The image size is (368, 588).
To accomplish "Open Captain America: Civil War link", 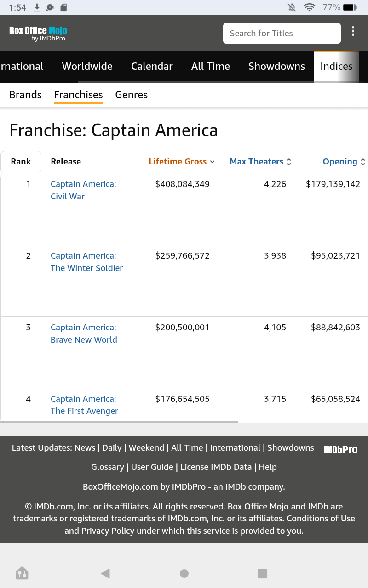I will point(83,190).
